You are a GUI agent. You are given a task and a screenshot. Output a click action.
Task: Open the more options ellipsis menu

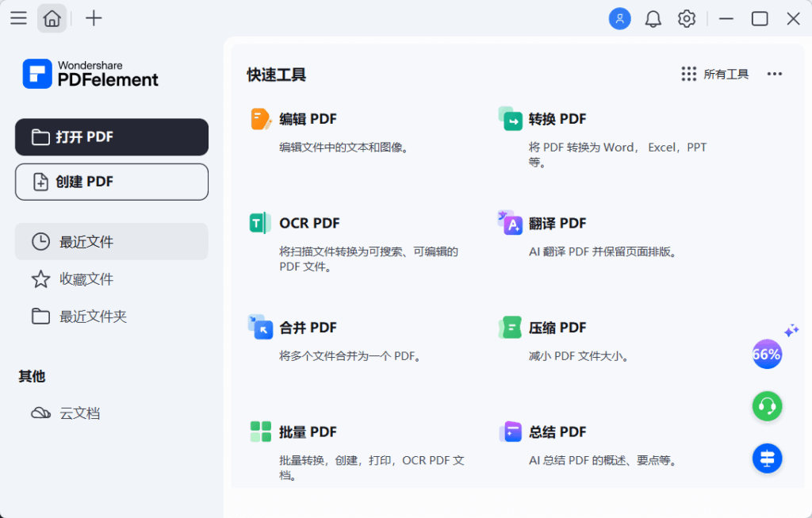(775, 74)
